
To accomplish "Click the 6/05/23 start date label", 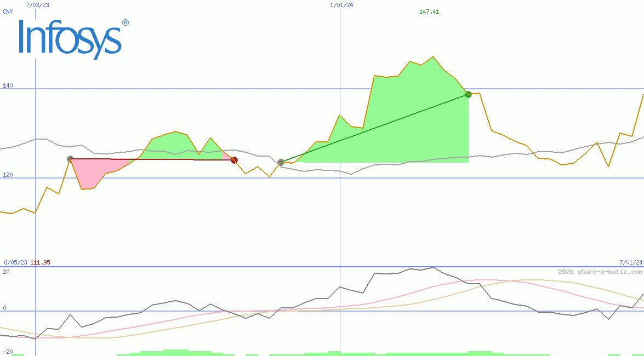I will 15,262.
